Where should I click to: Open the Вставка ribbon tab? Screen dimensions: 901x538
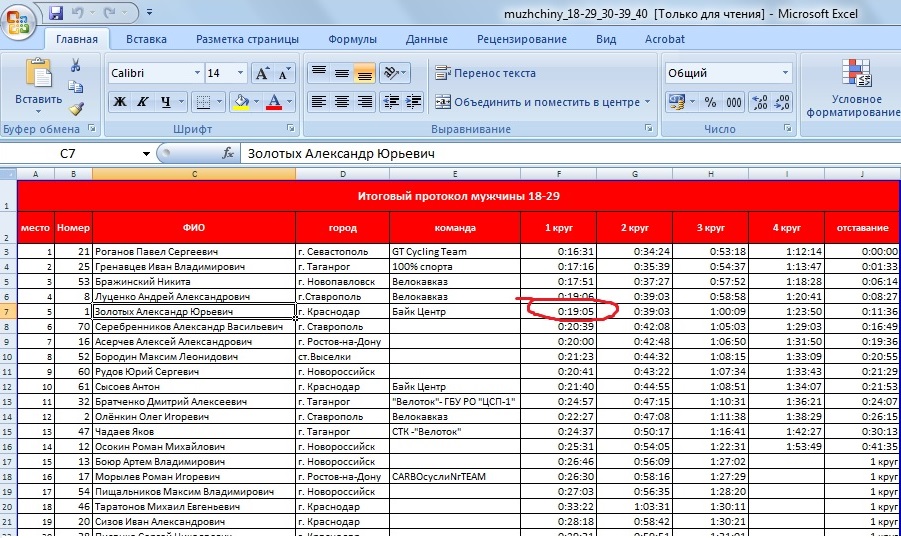pyautogui.click(x=146, y=39)
